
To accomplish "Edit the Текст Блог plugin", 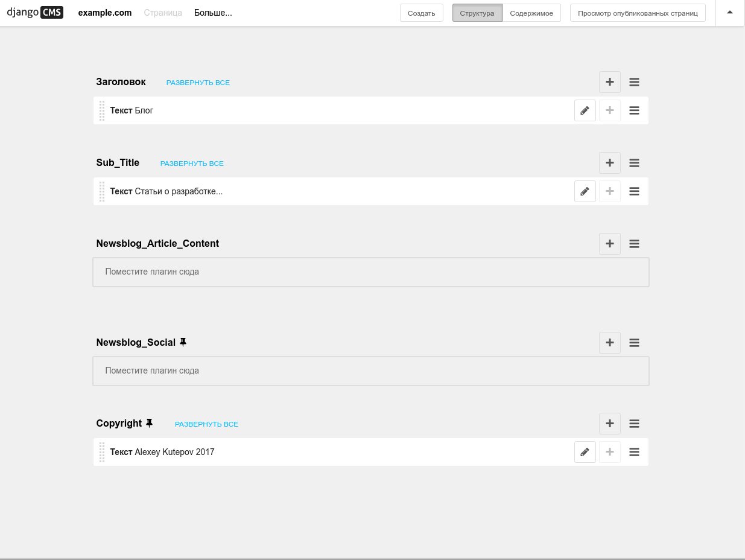I will 585,110.
